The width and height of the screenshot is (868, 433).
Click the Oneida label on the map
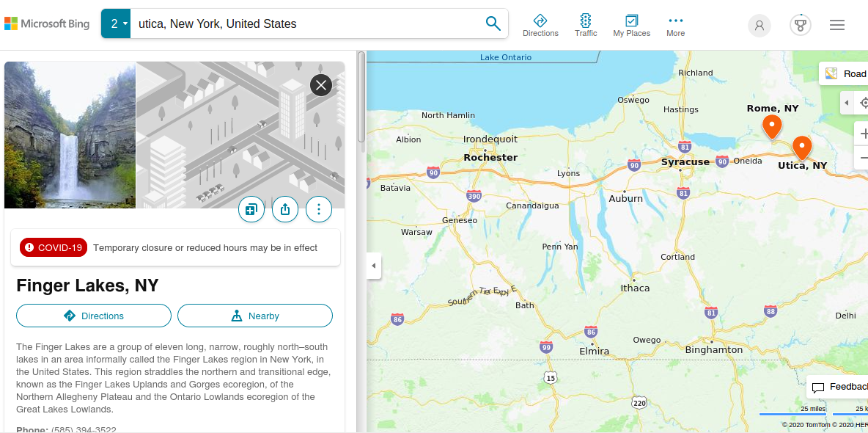(748, 161)
